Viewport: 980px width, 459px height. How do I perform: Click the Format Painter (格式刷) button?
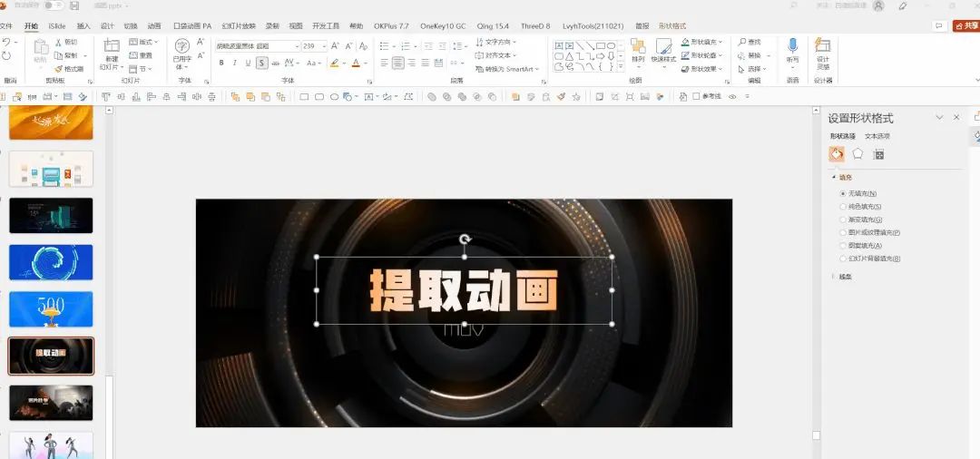tap(69, 69)
